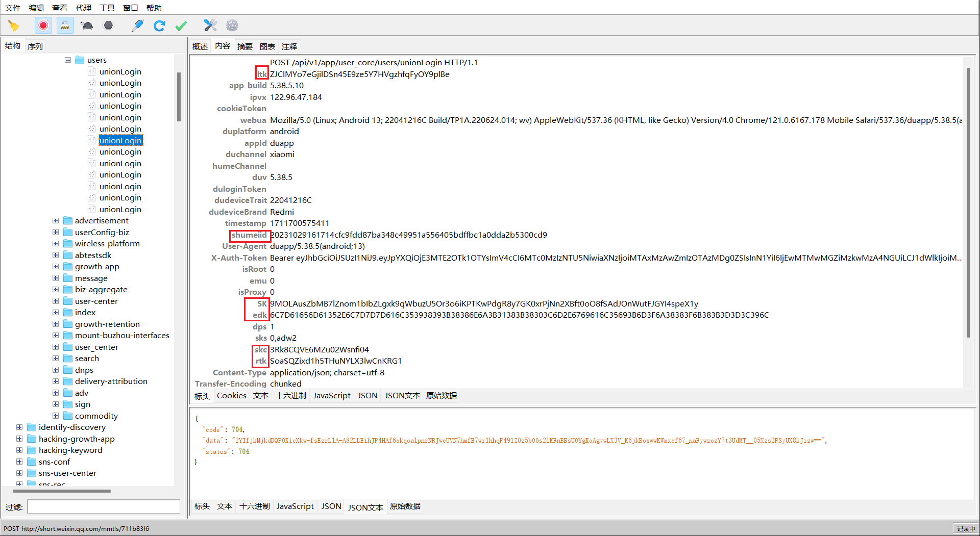980x536 pixels.
Task: Click the broom clear session icon
Action: (14, 25)
